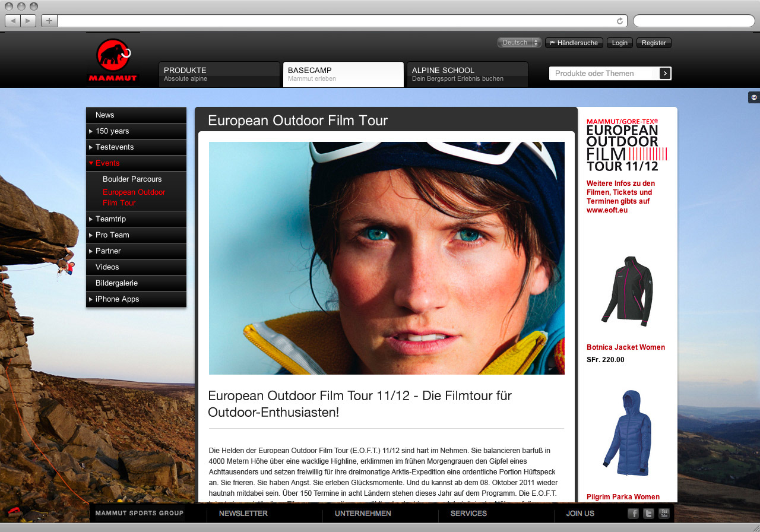
Task: Select European Outdoor Film Tour submenu item
Action: [x=134, y=198]
